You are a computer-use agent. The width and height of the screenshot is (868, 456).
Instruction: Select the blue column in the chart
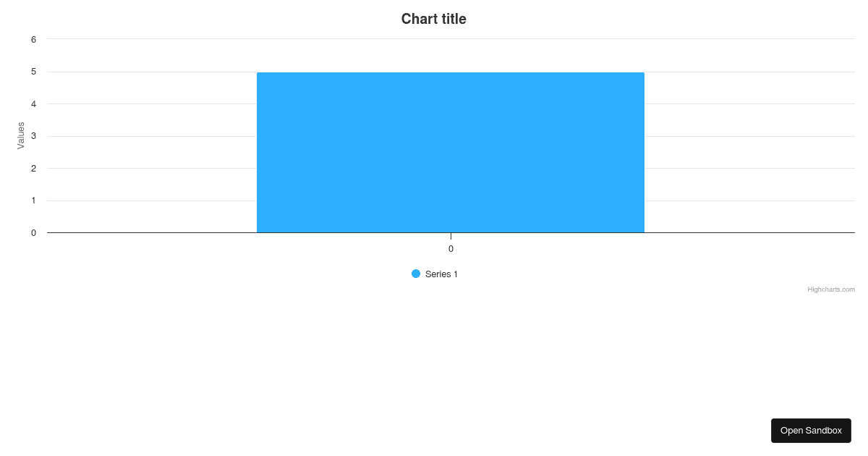point(450,152)
